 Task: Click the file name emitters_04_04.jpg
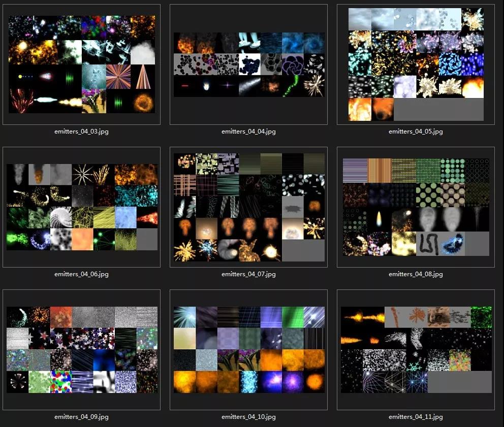point(248,132)
